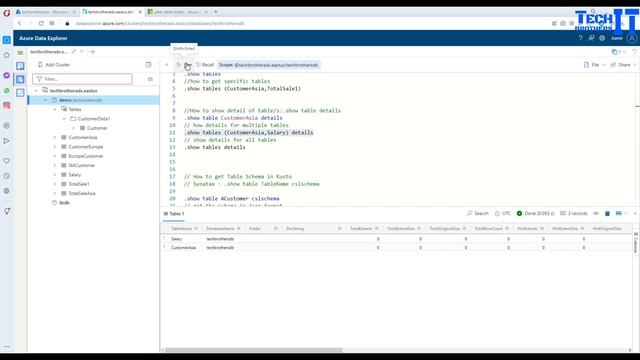The image size is (640, 360).
Task: Click the clipboard copy results icon
Action: (607, 213)
